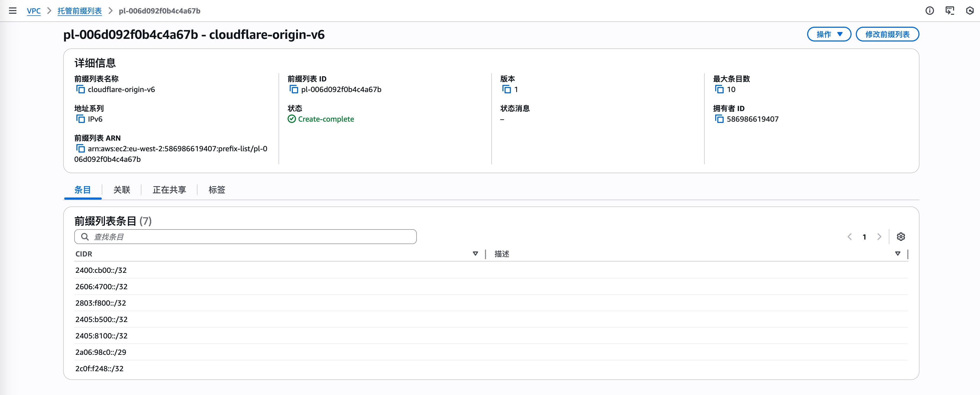Sort entries by CIDR column arrow

475,254
